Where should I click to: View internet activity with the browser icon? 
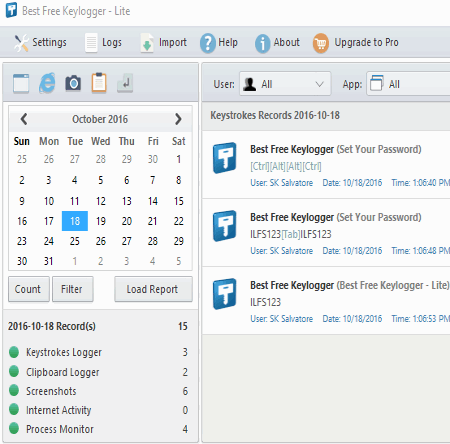point(47,82)
